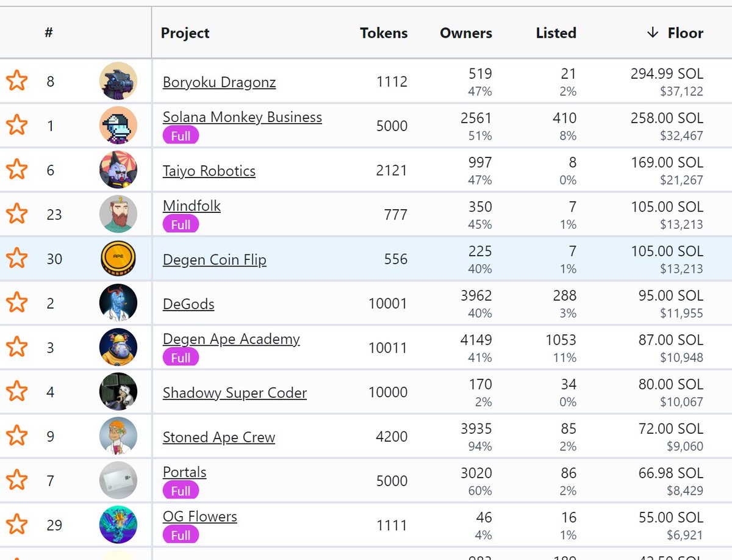Image resolution: width=732 pixels, height=560 pixels.
Task: Click the 10001 tokens count for DeGods
Action: click(x=388, y=303)
